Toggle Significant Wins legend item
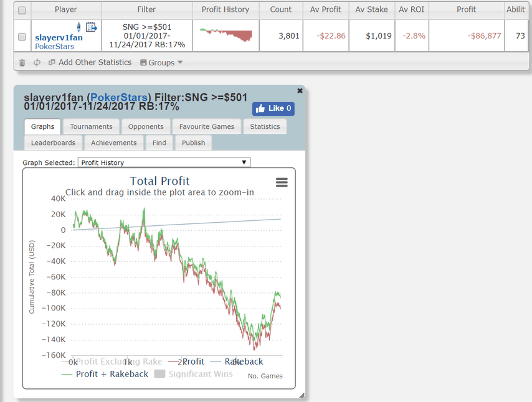Viewport: 532px width, 402px height. click(x=193, y=374)
